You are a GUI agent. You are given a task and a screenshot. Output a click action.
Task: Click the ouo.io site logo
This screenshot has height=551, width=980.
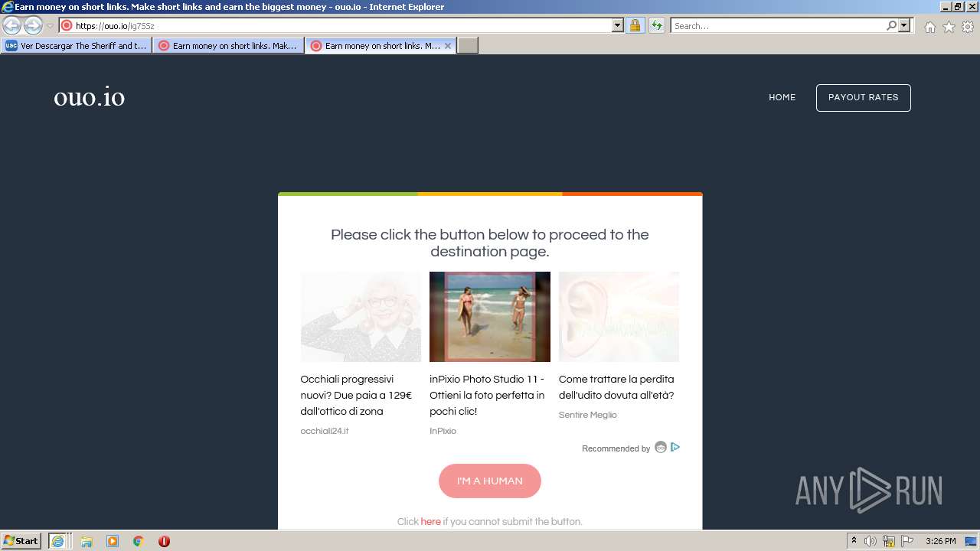pos(89,97)
